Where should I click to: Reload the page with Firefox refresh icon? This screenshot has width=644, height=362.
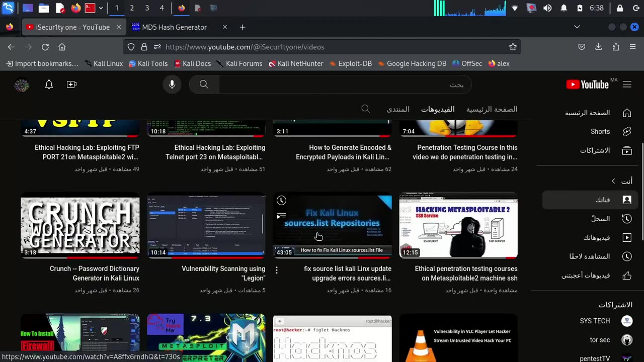(45, 47)
